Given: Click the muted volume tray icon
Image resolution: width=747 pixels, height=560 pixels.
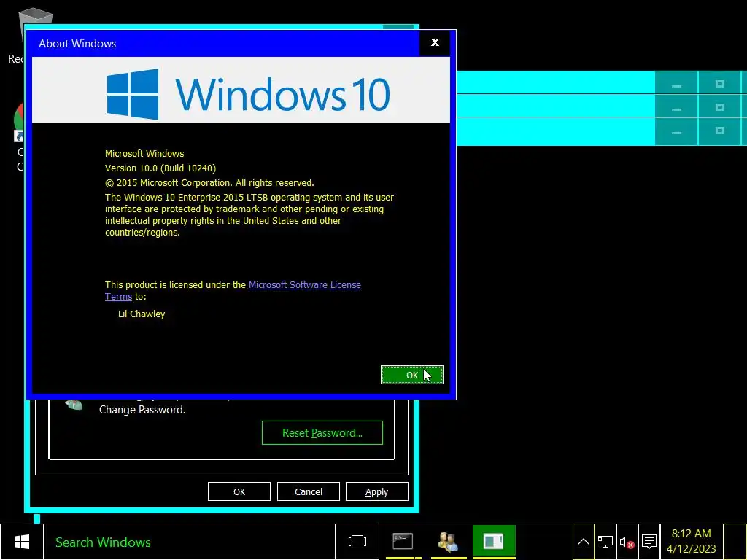Looking at the screenshot, I should point(627,542).
